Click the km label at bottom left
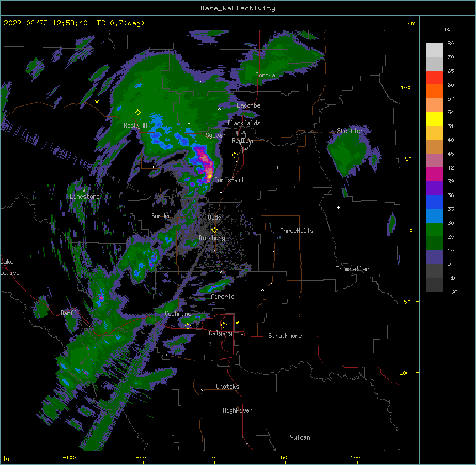Viewport: 476px width, 465px height. (8, 458)
